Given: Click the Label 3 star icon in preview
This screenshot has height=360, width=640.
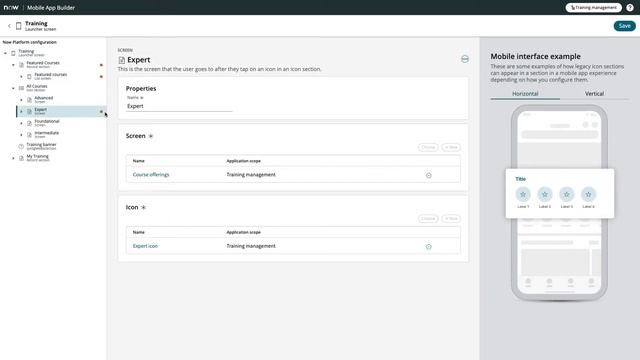Looking at the screenshot, I should pos(567,194).
